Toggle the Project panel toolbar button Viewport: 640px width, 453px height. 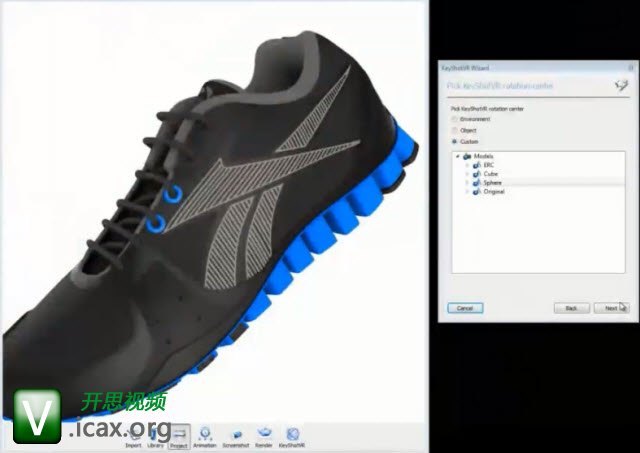coord(179,437)
